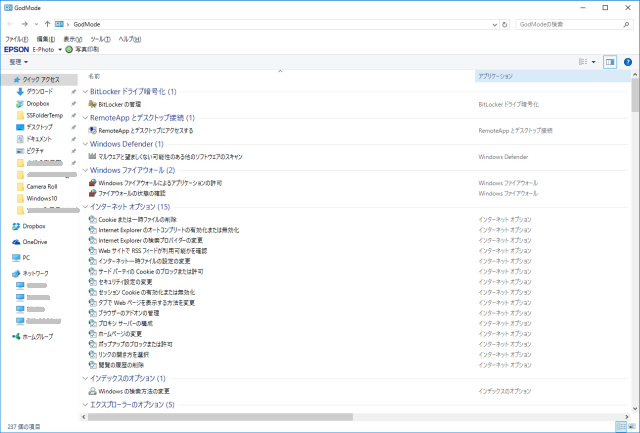Screen dimensions: 640x433
Task: Collapse エクスプローラーのオプション group
Action: pos(85,404)
